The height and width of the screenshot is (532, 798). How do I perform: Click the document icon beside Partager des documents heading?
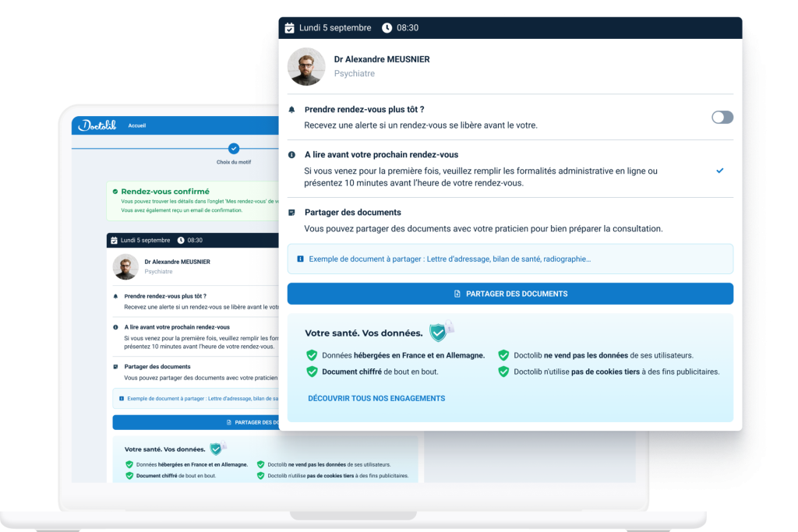click(x=292, y=213)
